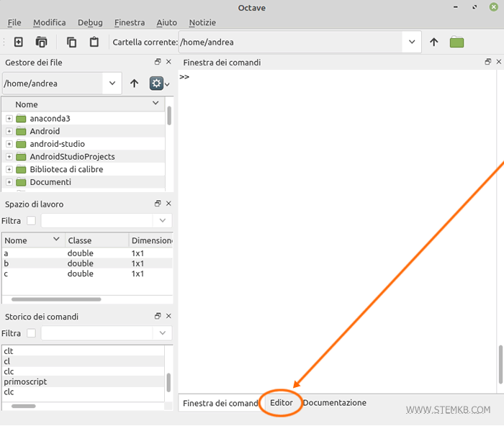
Task: Open file browser settings gear menu
Action: (159, 83)
